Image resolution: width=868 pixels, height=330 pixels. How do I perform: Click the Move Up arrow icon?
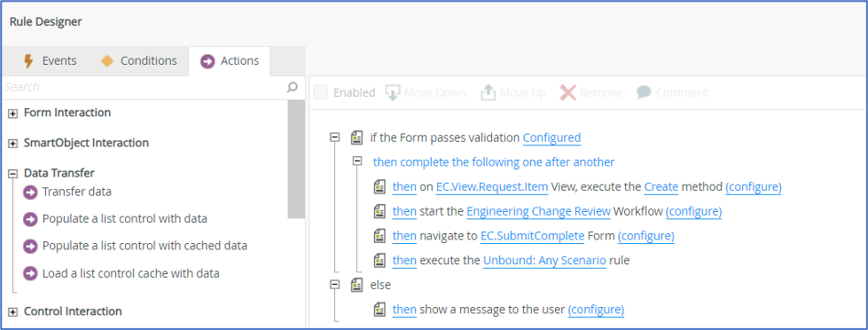coord(488,92)
